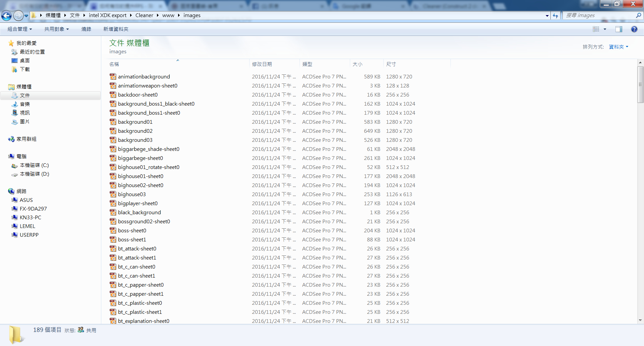Sort by the 名稱 column header
This screenshot has width=644, height=346.
pos(179,64)
